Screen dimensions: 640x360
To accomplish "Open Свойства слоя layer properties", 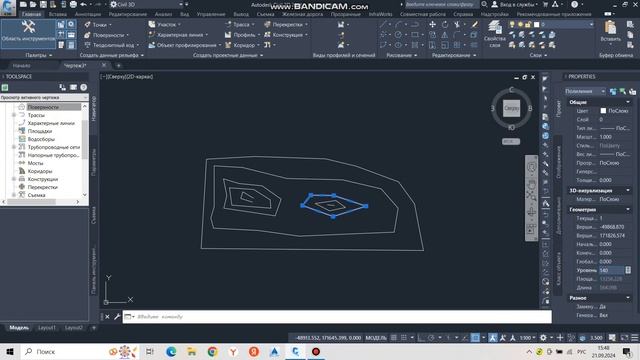I will 495,34.
